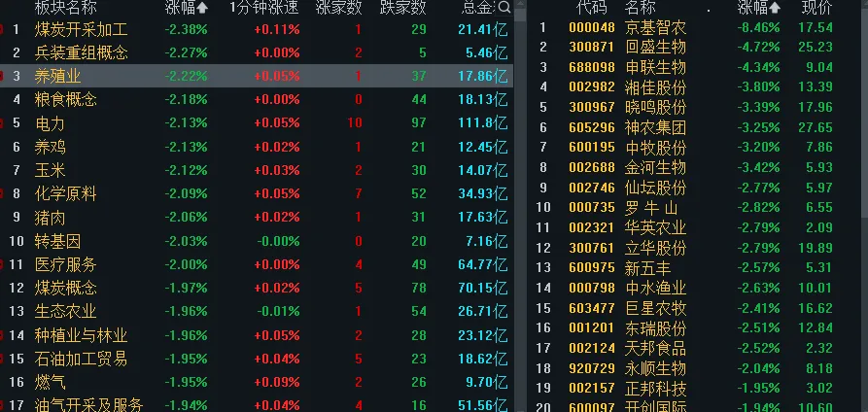Click the 27.65 current price cell
Screen dimensions: 868x412
point(816,127)
